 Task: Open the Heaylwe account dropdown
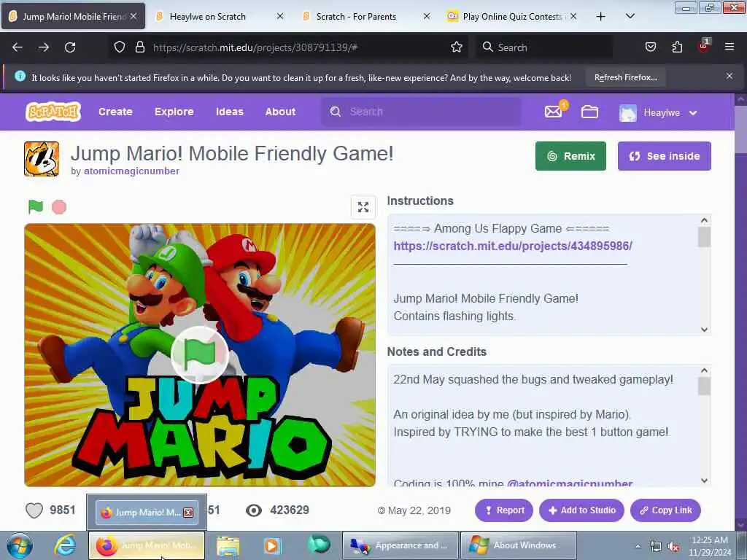[658, 113]
